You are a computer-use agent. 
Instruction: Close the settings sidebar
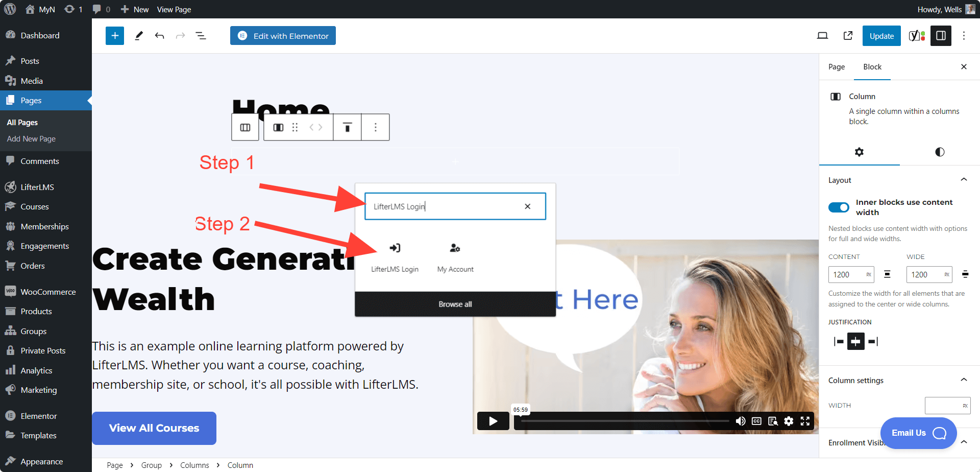point(964,67)
